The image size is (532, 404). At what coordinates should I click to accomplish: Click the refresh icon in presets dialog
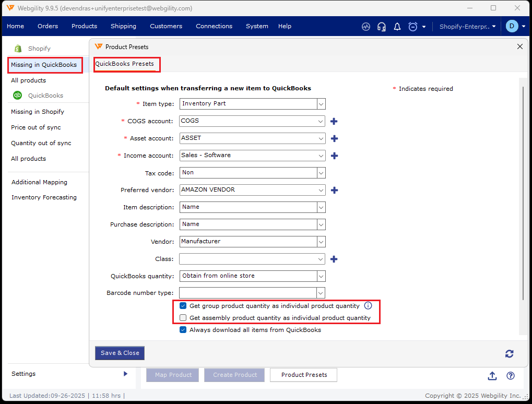pos(509,354)
